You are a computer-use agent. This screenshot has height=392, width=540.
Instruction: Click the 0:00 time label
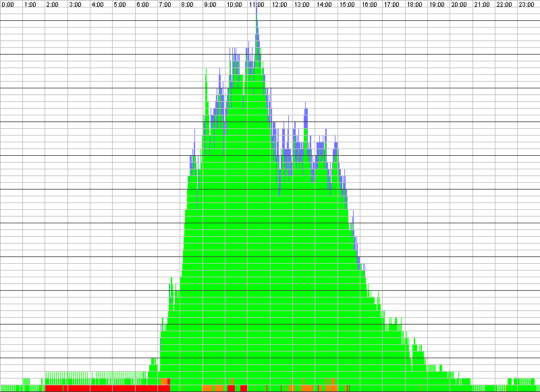pyautogui.click(x=7, y=5)
